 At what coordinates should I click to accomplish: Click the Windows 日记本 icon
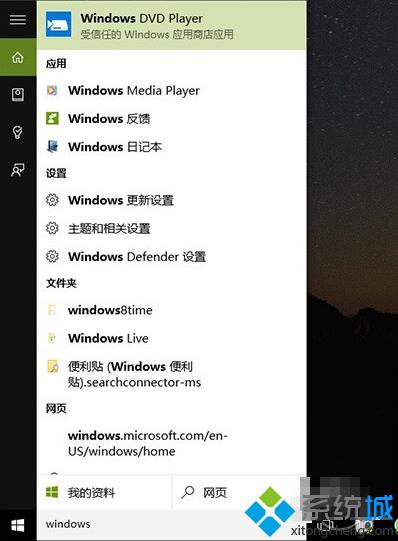(52, 147)
